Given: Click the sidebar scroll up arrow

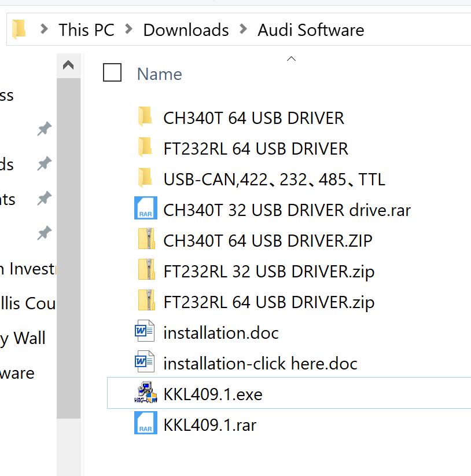Looking at the screenshot, I should (68, 65).
